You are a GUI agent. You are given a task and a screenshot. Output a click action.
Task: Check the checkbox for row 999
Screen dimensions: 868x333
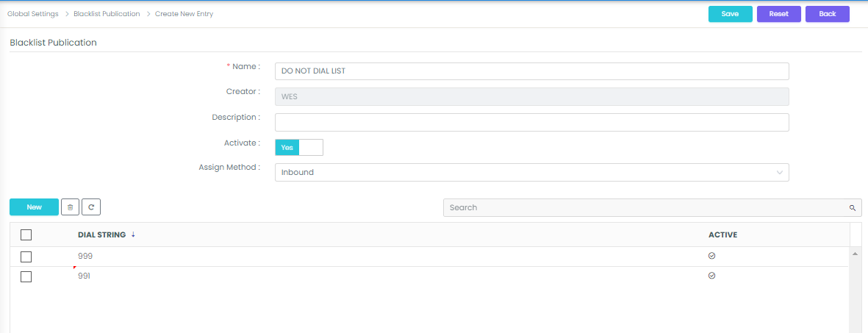26,257
